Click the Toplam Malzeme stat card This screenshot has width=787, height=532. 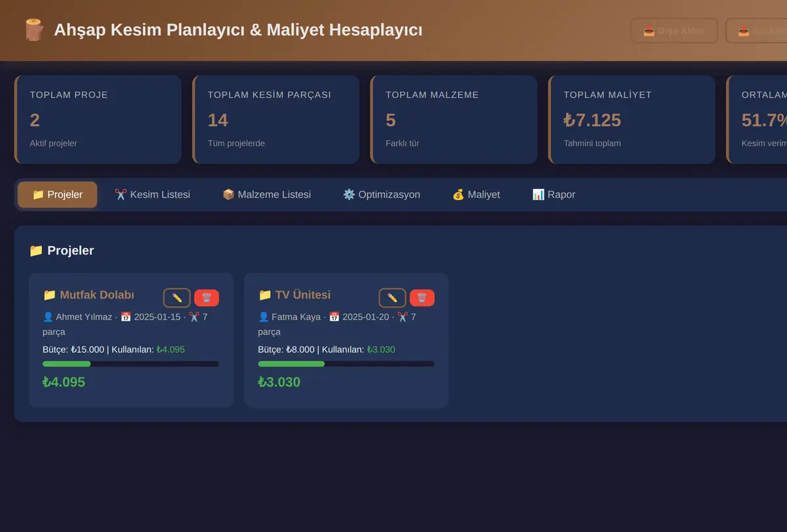point(454,119)
